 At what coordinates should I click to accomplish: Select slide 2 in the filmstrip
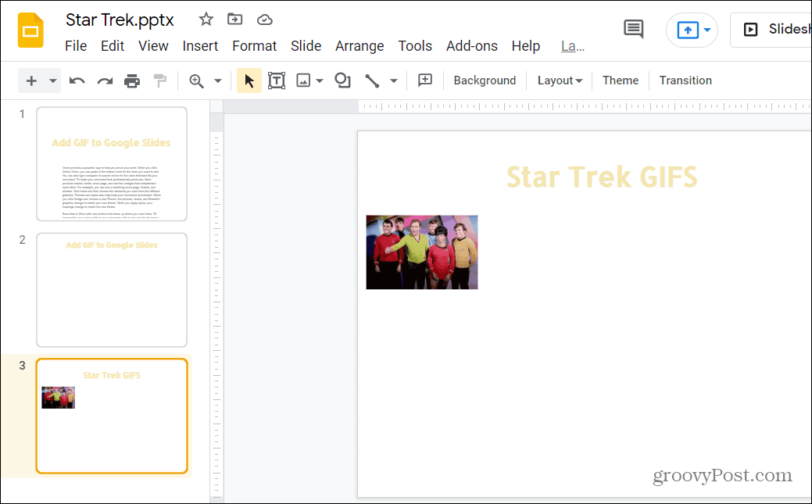tap(111, 289)
